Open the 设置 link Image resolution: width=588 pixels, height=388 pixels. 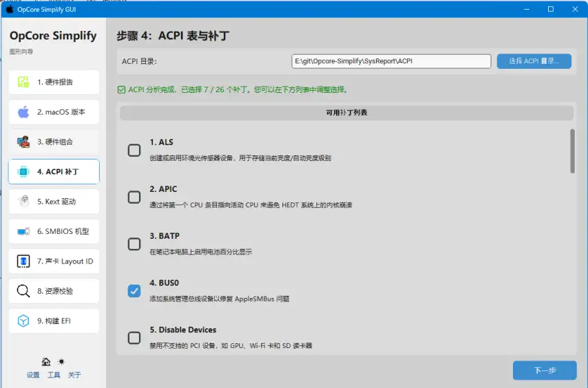tap(33, 375)
